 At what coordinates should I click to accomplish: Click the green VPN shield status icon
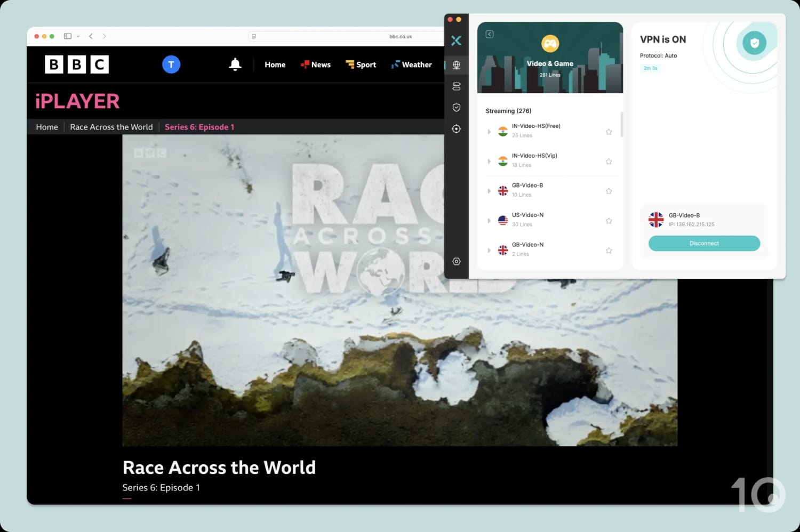755,43
